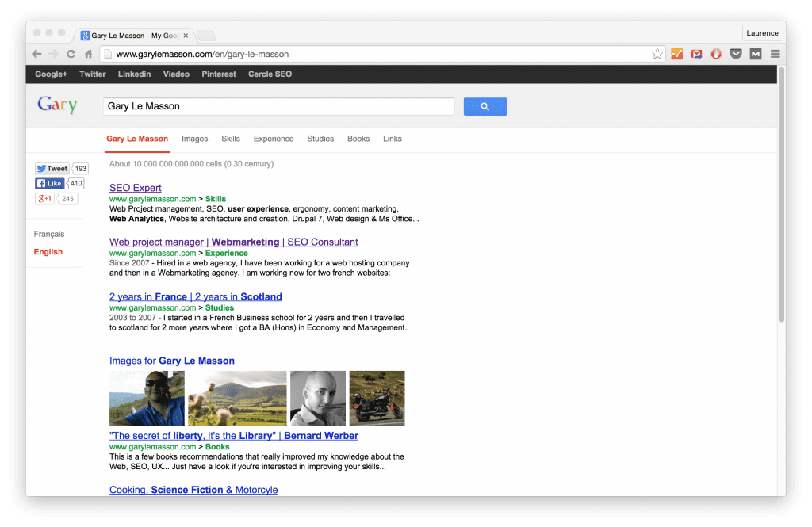Switch to the Studies tab
Screen dimensions: 812x527
click(x=320, y=139)
